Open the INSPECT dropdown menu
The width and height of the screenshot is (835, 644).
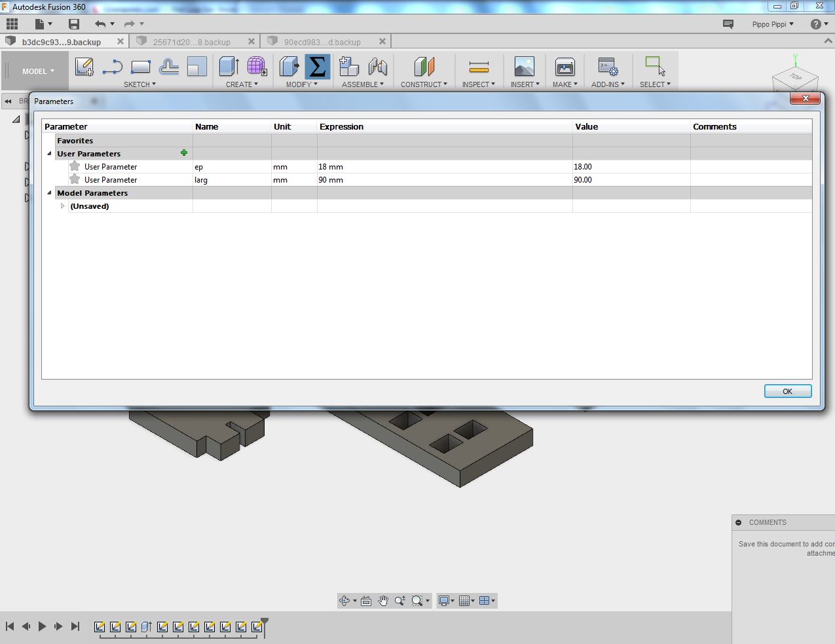tap(478, 84)
